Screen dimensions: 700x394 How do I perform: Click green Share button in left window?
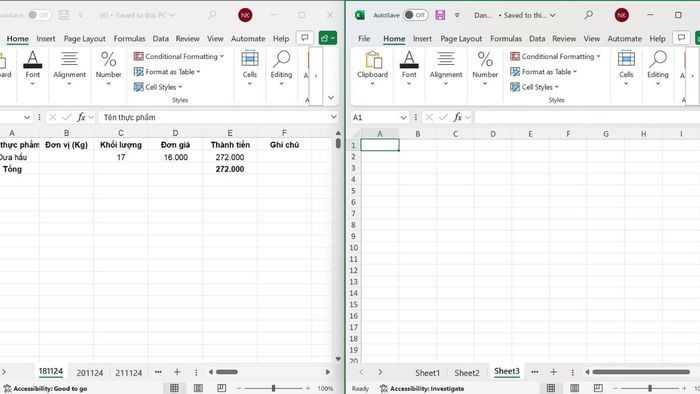[x=328, y=38]
